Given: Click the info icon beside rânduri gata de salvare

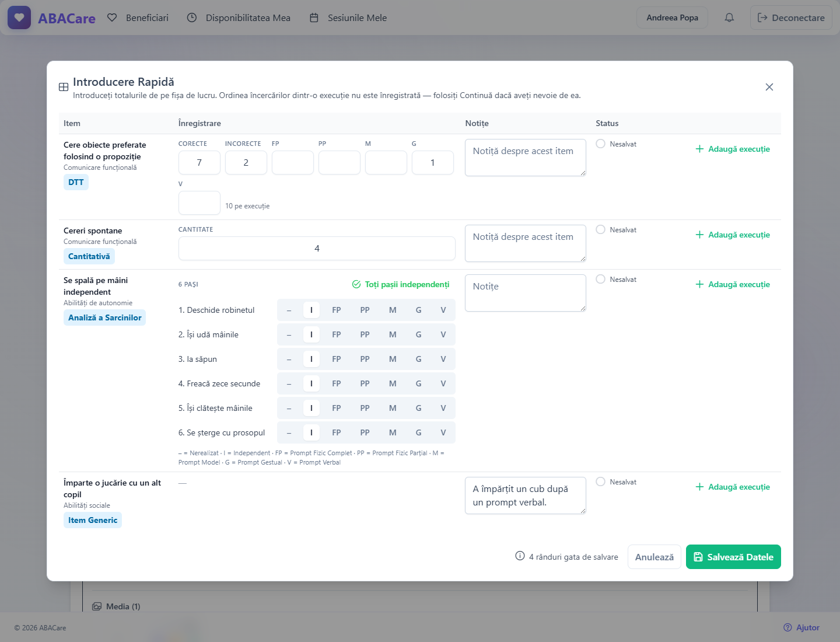Looking at the screenshot, I should click(520, 556).
